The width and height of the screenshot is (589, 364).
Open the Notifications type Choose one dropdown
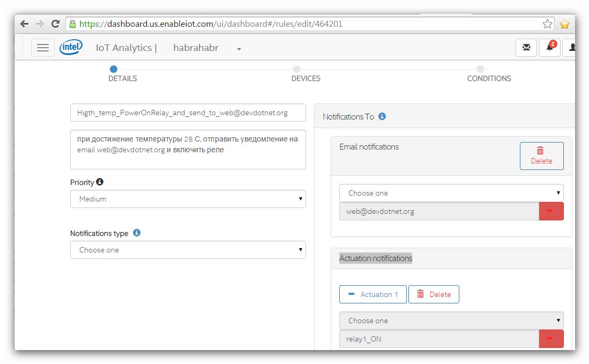coord(188,250)
